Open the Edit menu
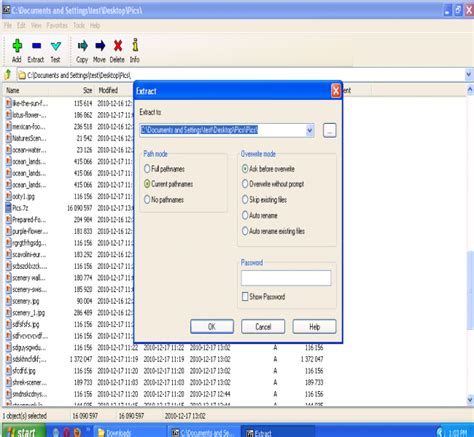Screen dimensions: 474x437 pos(21,25)
